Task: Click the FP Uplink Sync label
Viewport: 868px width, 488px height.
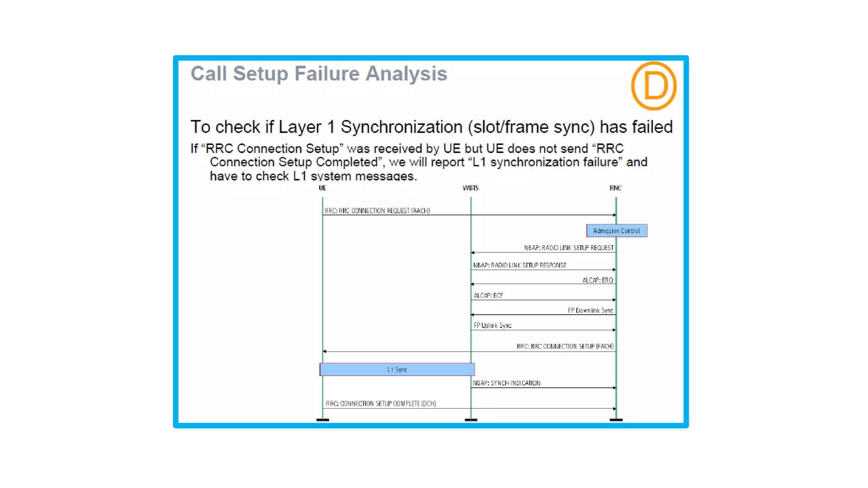Action: click(x=492, y=325)
